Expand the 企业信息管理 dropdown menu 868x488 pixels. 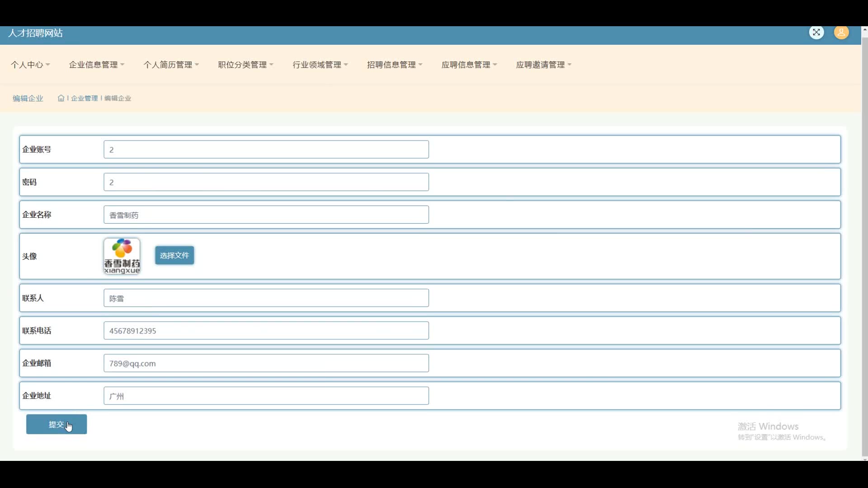[96, 65]
